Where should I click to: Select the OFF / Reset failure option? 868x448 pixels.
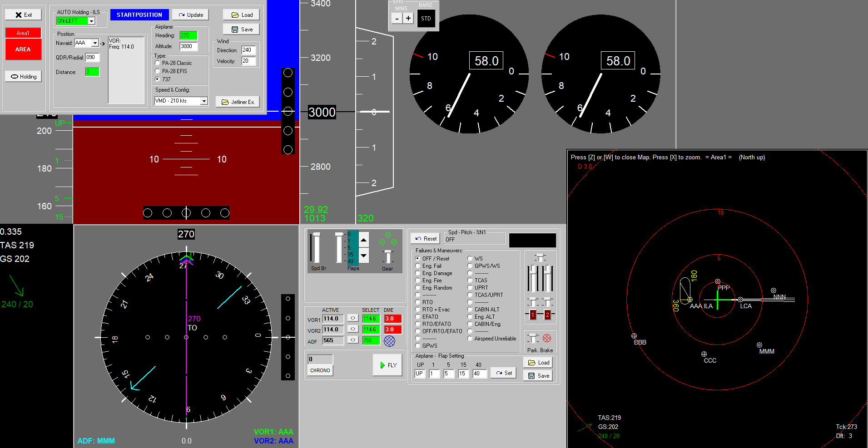pos(432,259)
